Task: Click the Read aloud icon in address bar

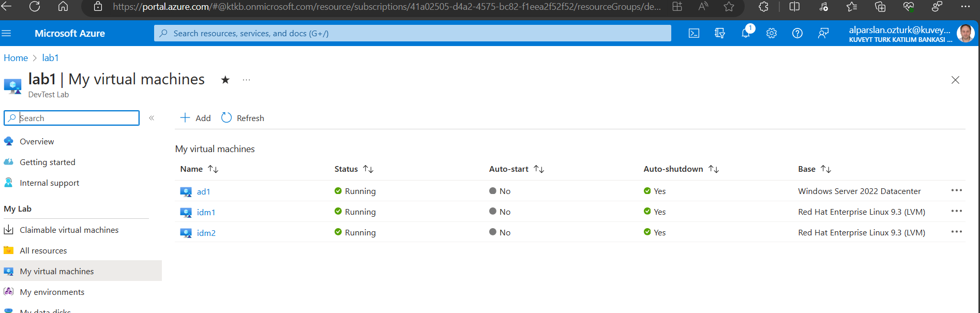Action: [x=703, y=7]
